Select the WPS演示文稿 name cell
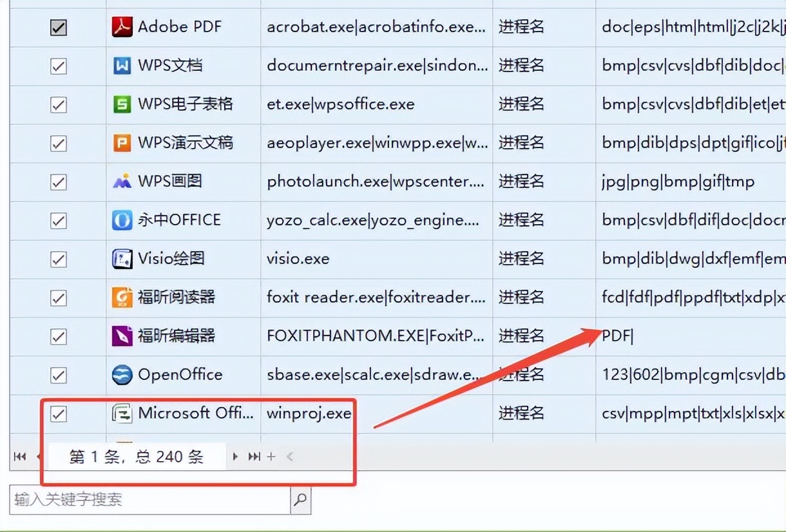Screen dimensions: 786x532 [x=184, y=143]
